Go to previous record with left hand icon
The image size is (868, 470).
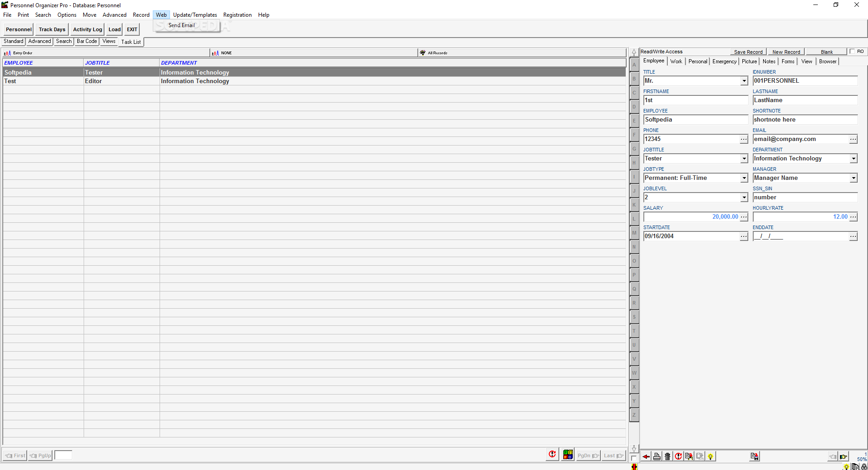point(833,456)
